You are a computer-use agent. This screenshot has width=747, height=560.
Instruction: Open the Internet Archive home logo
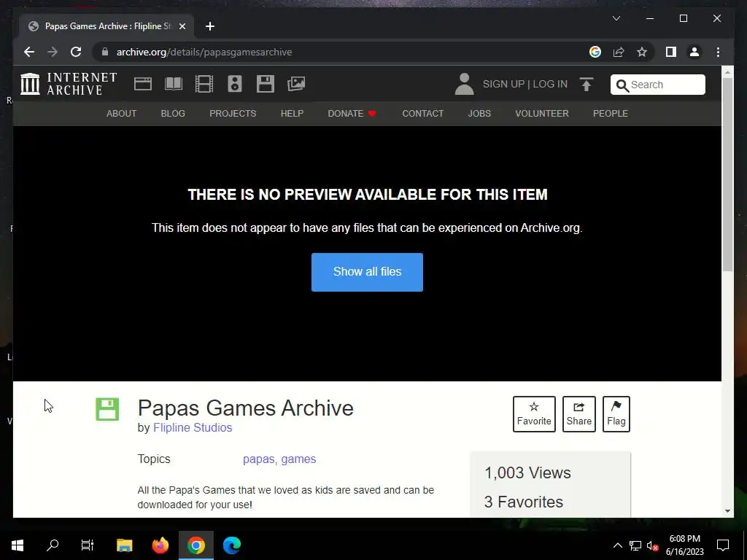tap(69, 84)
